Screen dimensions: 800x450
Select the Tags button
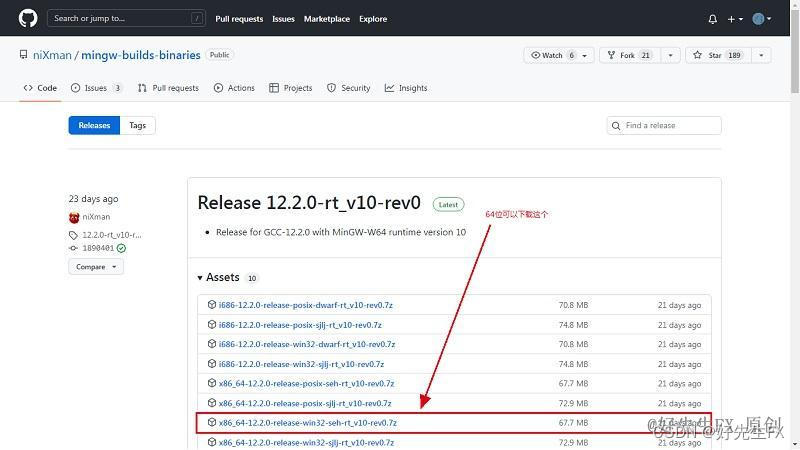[137, 125]
